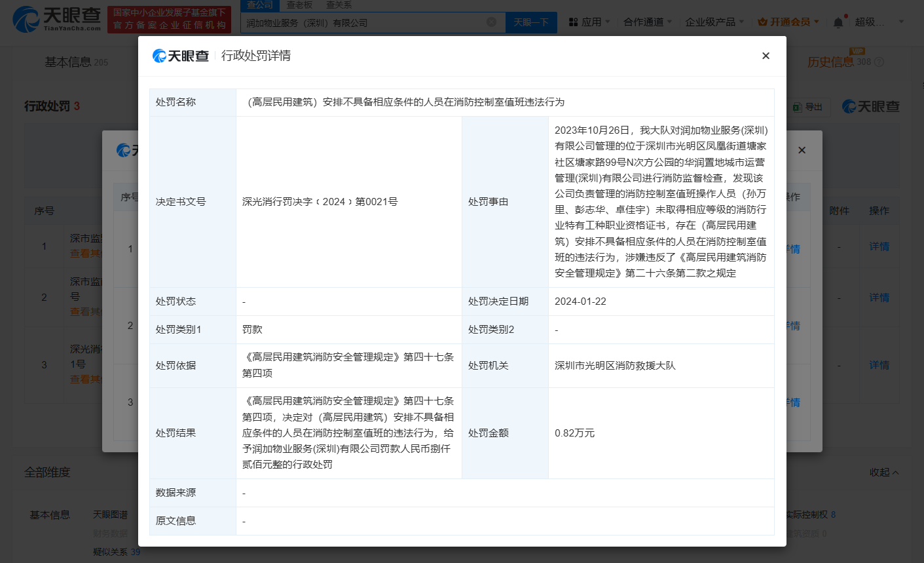The width and height of the screenshot is (924, 563).
Task: Open 详情 for row 2
Action: (x=879, y=298)
